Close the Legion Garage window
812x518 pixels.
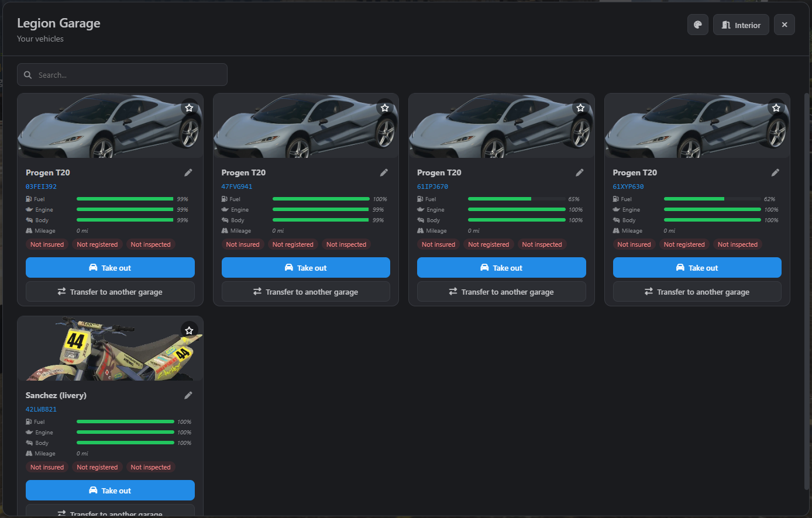784,25
